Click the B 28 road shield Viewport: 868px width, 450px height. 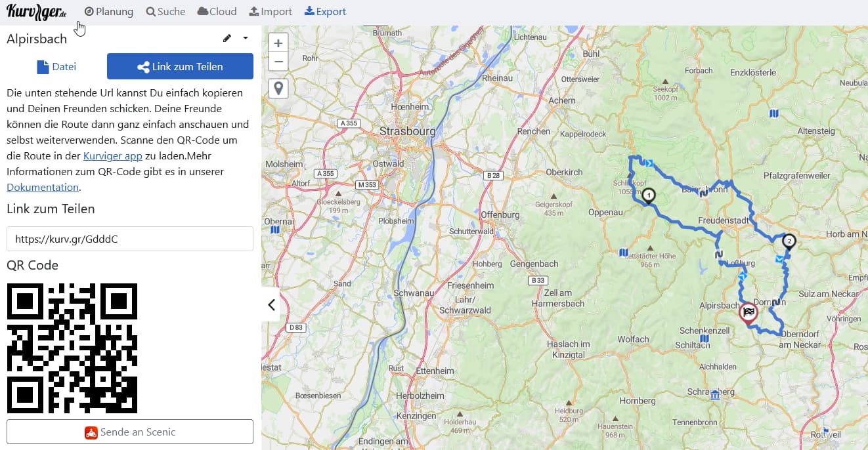coord(492,175)
